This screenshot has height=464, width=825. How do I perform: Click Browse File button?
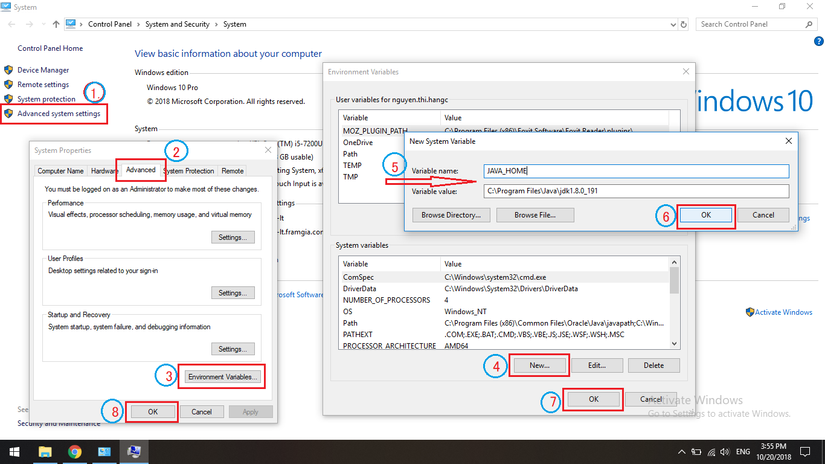535,215
